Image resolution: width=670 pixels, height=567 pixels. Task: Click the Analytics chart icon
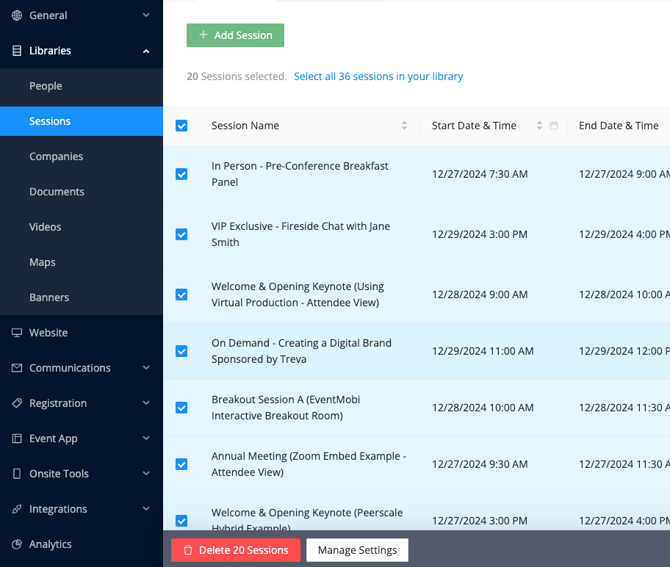17,545
